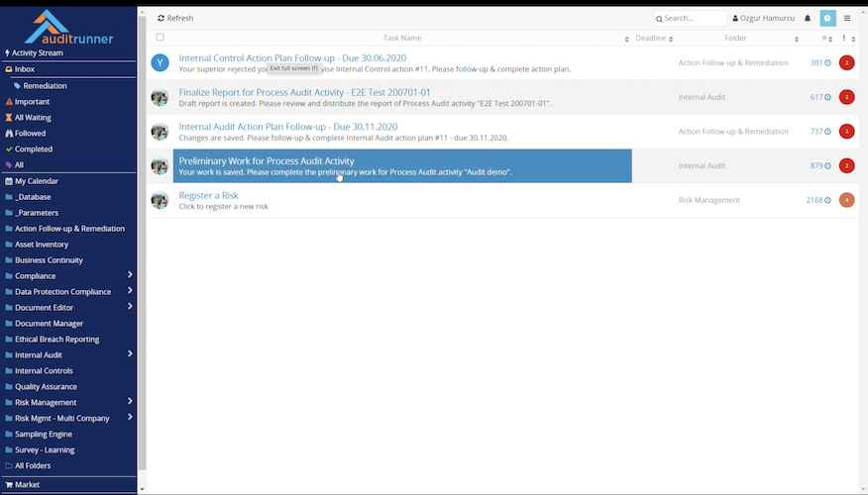Viewport: 868px width, 495px height.
Task: Open Quality Assurance folder
Action: 41,387
